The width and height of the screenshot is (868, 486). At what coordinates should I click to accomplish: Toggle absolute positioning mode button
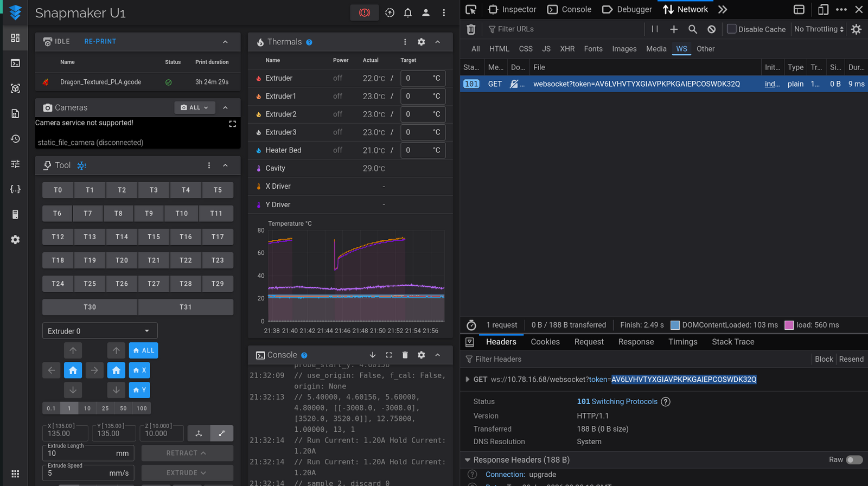[x=199, y=433]
